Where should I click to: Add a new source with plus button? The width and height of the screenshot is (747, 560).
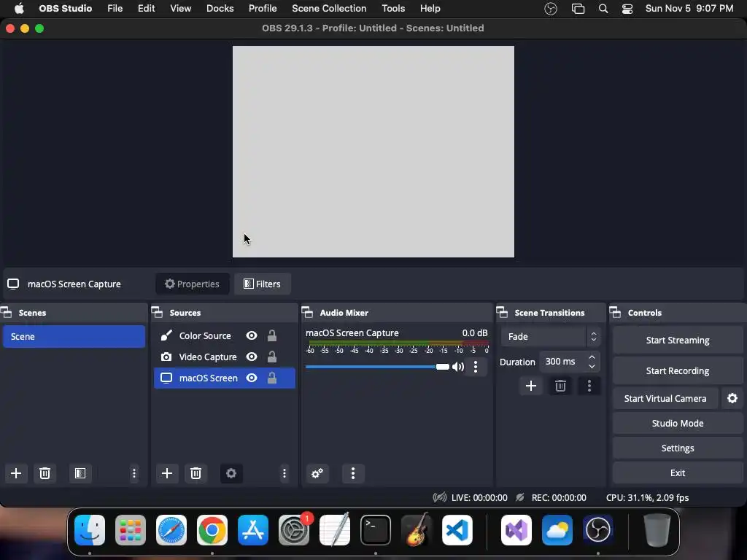(x=167, y=473)
